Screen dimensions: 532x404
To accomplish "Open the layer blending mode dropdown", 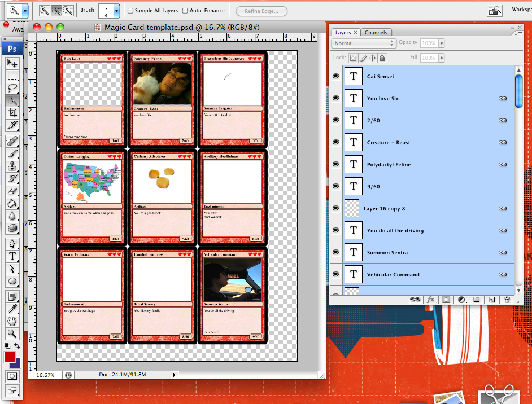I will 363,43.
